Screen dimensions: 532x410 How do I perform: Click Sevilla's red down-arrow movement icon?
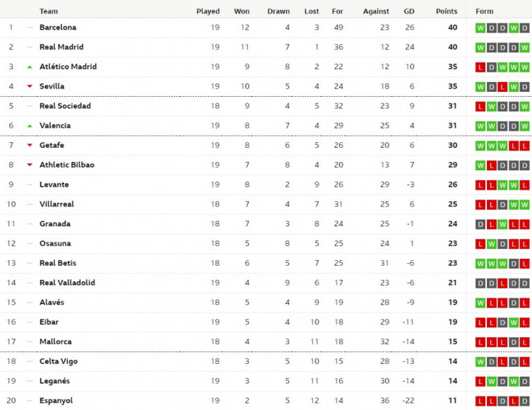point(30,86)
